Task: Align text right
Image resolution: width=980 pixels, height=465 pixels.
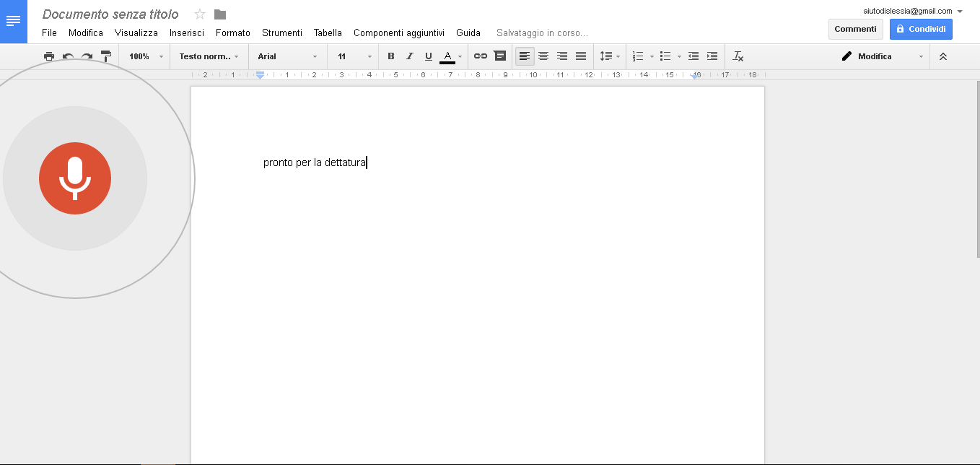Action: pyautogui.click(x=562, y=56)
